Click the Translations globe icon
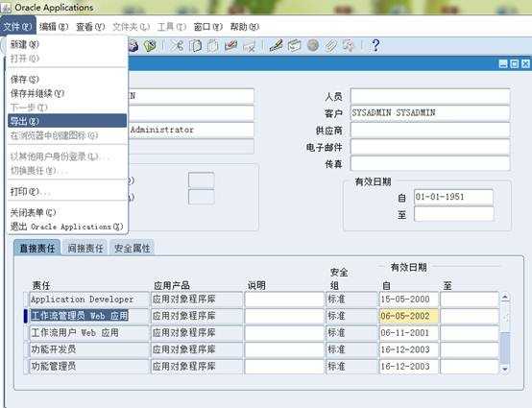The width and height of the screenshot is (532, 408). [313, 45]
